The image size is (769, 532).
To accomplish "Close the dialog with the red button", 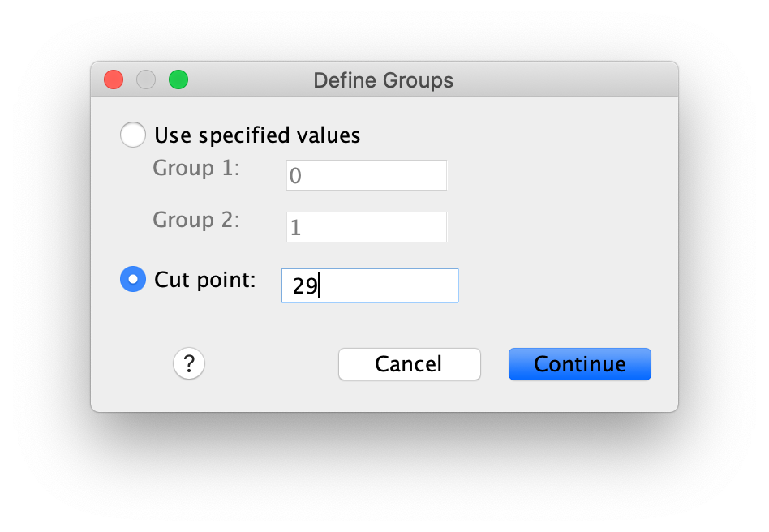I will click(x=114, y=79).
